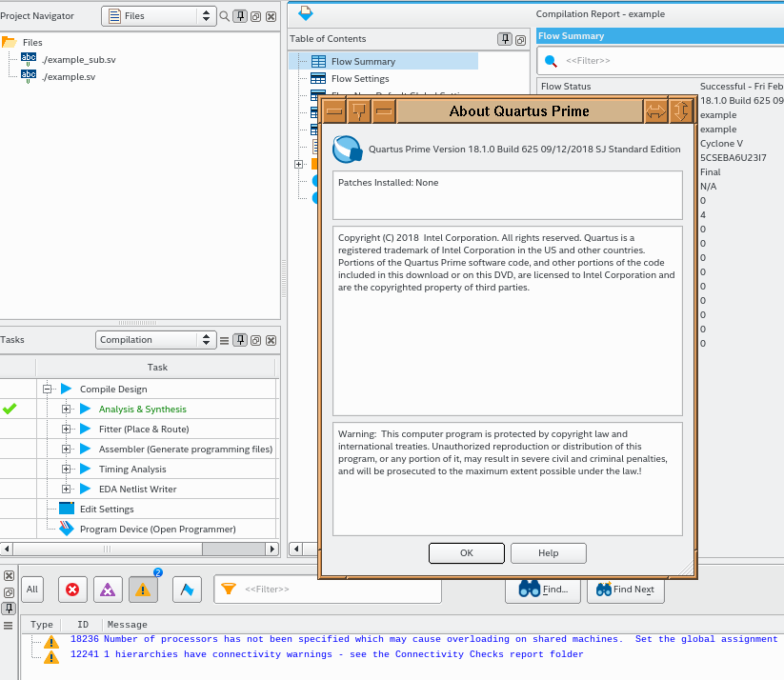The width and height of the screenshot is (784, 680).
Task: Run Analysis & Synthesis via its play icon
Action: click(86, 409)
